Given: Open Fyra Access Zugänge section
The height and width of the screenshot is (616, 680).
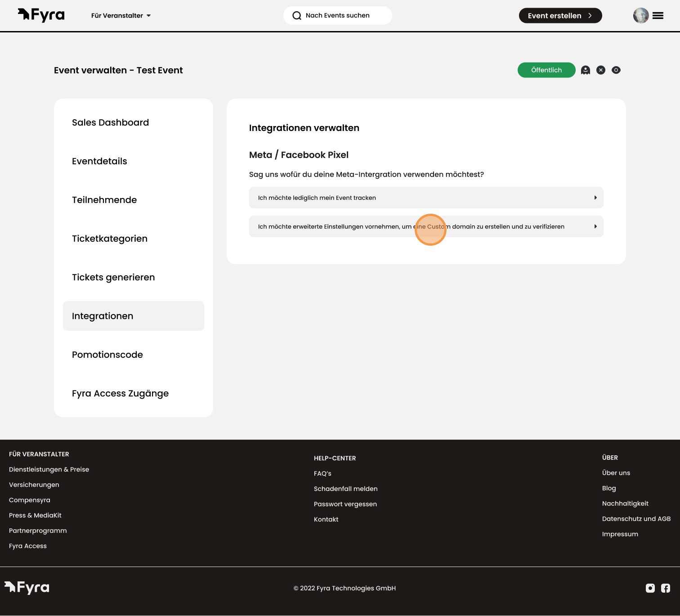Looking at the screenshot, I should pos(134,393).
